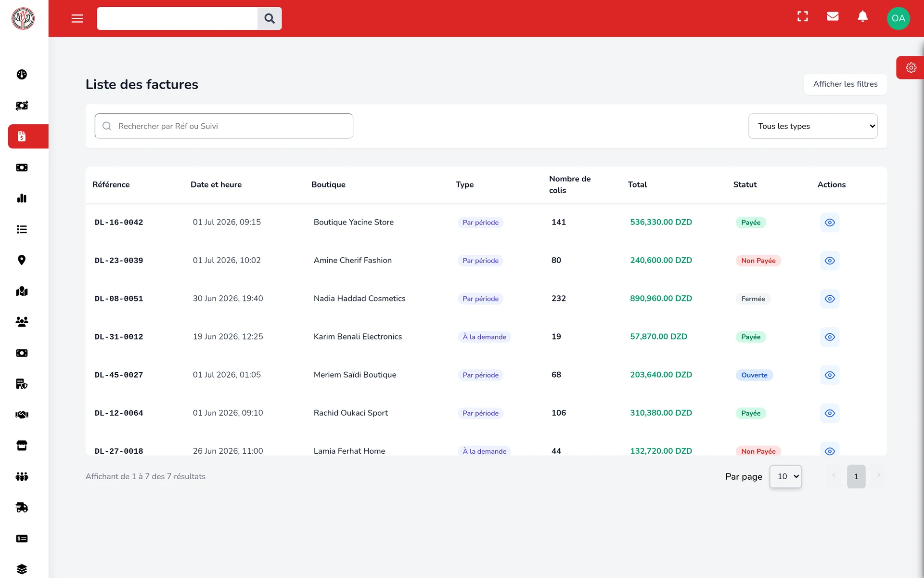Click date 19 Jun 2026, 12:25
The height and width of the screenshot is (578, 924).
tap(228, 336)
